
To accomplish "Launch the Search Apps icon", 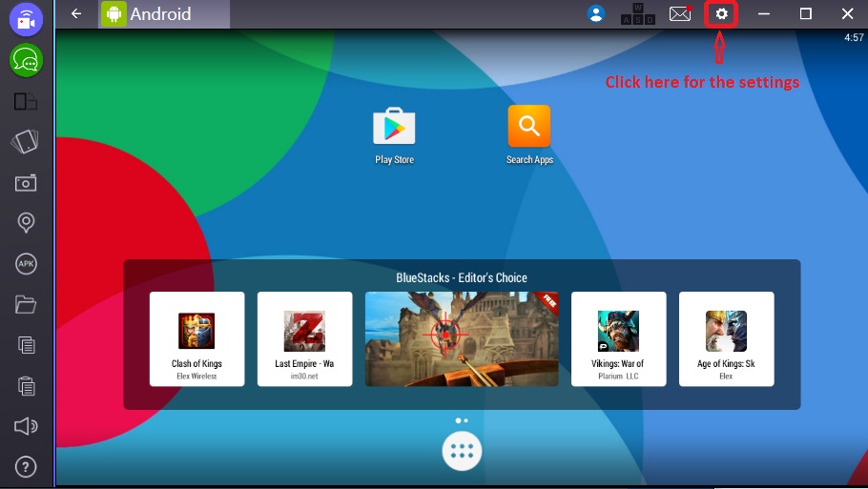I will pos(529,135).
